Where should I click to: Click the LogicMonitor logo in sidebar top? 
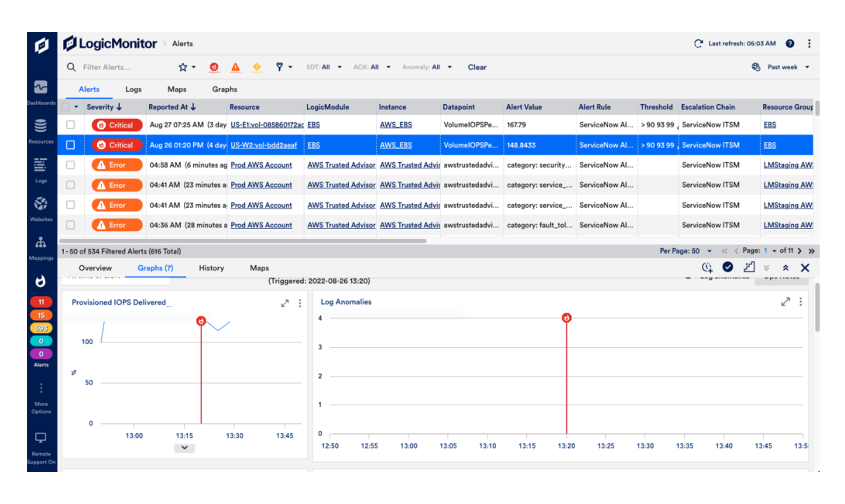point(41,45)
